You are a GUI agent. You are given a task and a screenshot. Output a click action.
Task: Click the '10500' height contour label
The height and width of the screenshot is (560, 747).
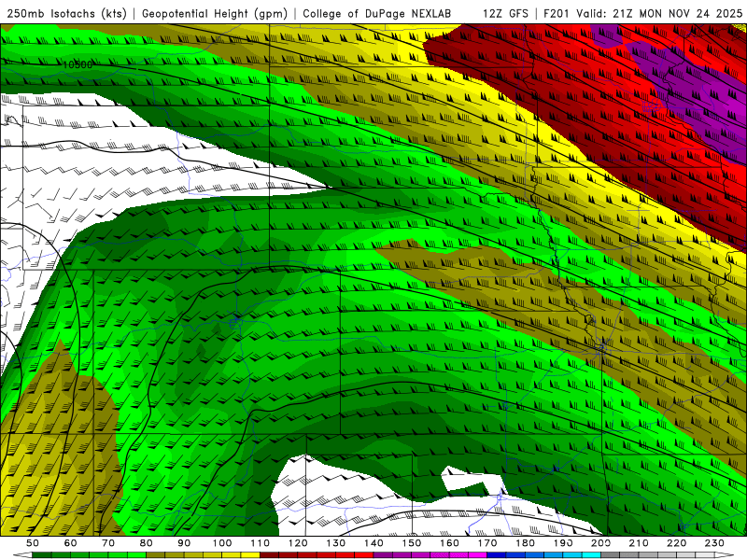pyautogui.click(x=78, y=64)
